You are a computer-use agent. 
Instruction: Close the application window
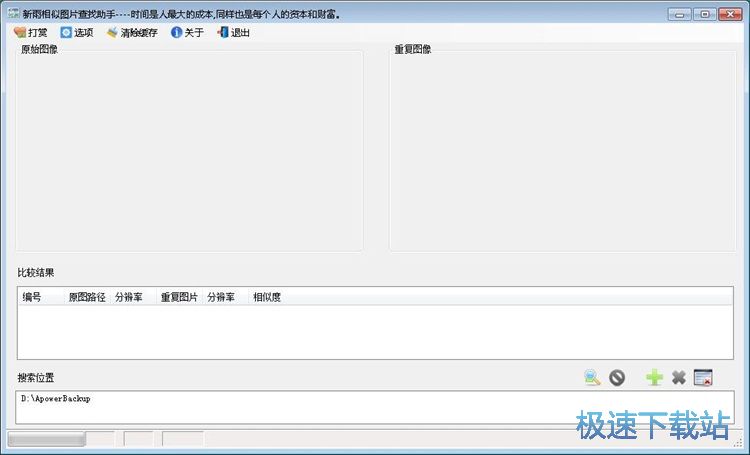pos(730,14)
